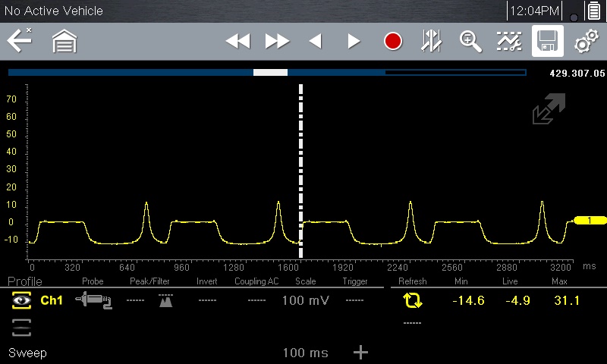Click the No Active Vehicle title

pyautogui.click(x=54, y=11)
